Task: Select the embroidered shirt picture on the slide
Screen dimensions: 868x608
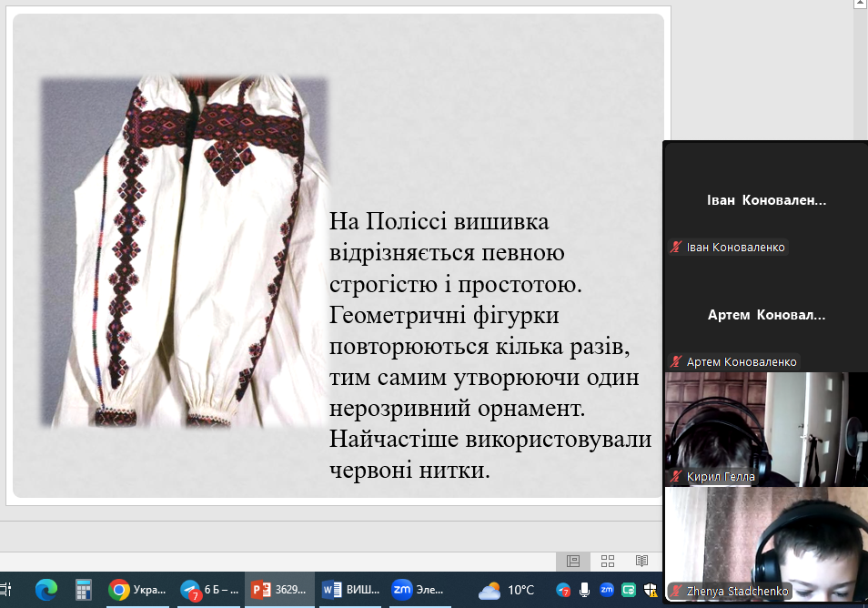Action: click(186, 251)
